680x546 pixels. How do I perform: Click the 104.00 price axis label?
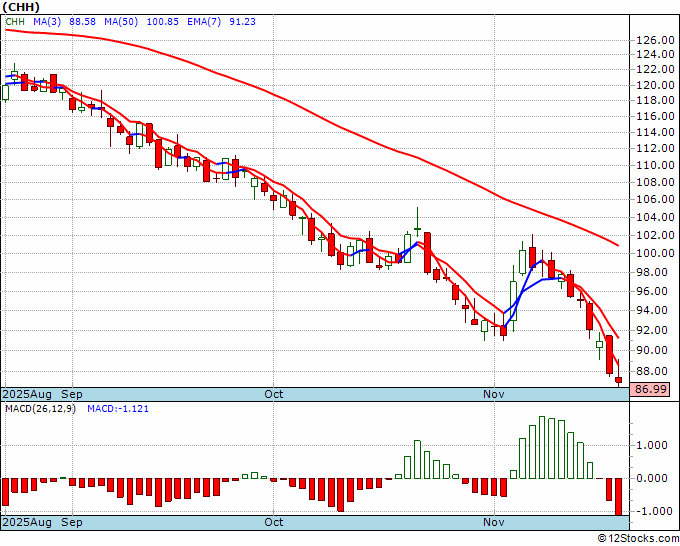655,217
